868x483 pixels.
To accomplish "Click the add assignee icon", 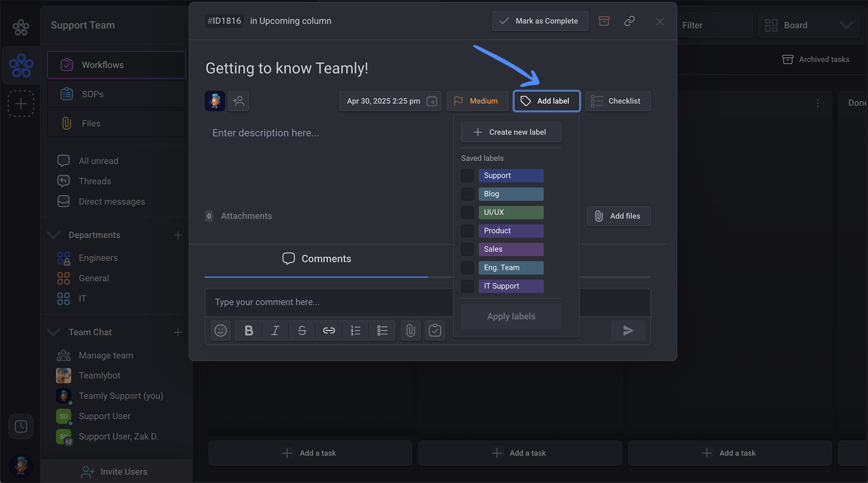I will click(238, 101).
